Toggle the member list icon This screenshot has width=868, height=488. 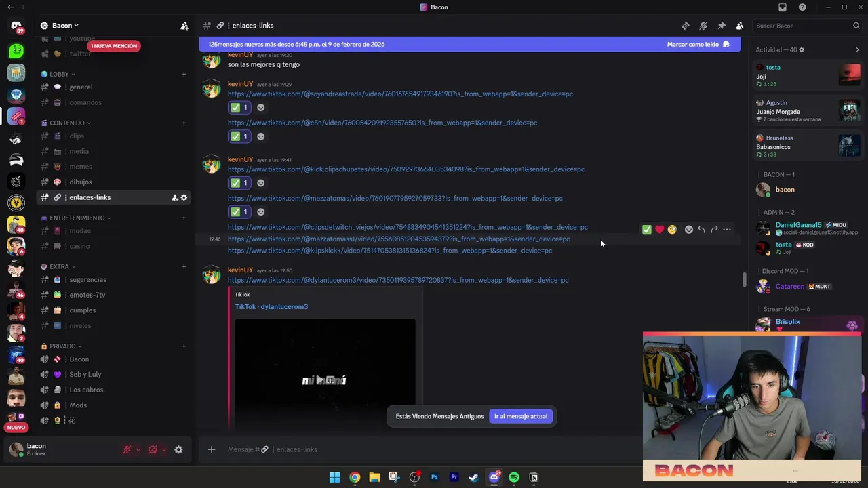740,26
